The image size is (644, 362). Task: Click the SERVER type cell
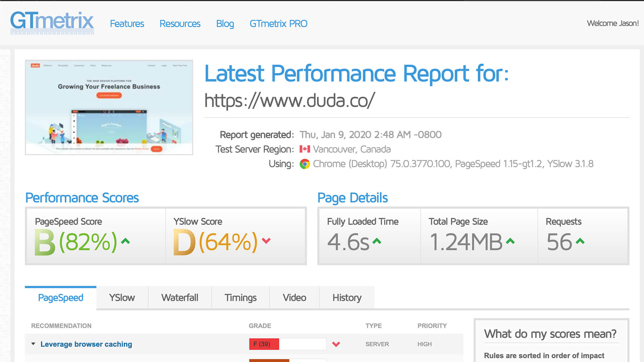377,344
